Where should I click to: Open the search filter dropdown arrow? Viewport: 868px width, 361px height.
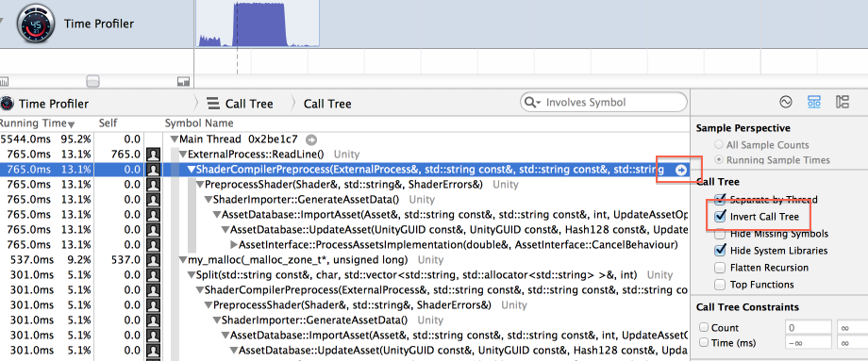click(x=538, y=103)
